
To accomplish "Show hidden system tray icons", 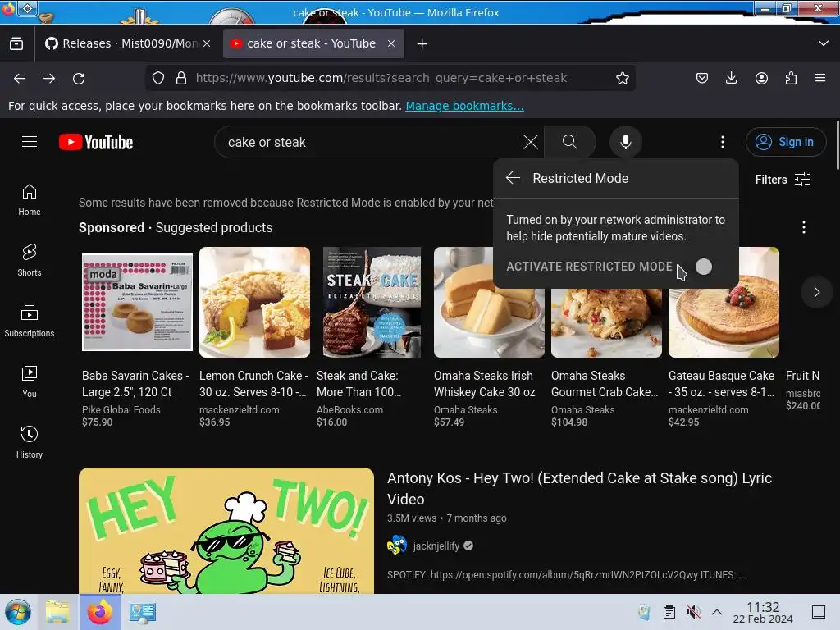I will pyautogui.click(x=717, y=612).
